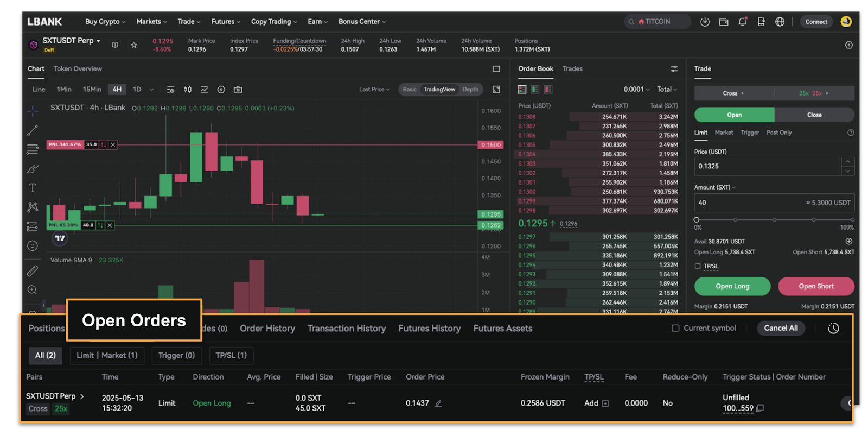The height and width of the screenshot is (429, 868).
Task: Click the TITCOIN search box
Action: tap(657, 22)
